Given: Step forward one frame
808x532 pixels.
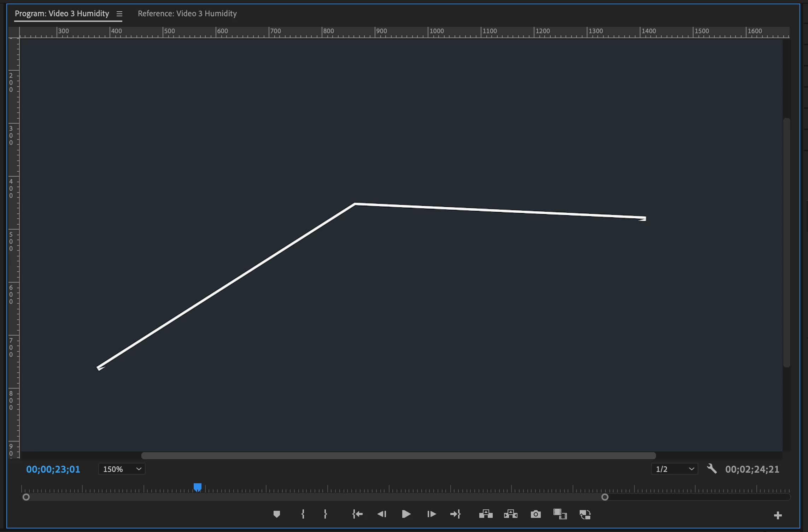Looking at the screenshot, I should pos(431,514).
